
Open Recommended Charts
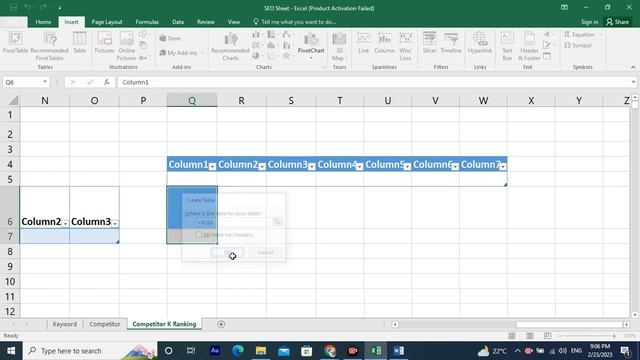[230, 47]
